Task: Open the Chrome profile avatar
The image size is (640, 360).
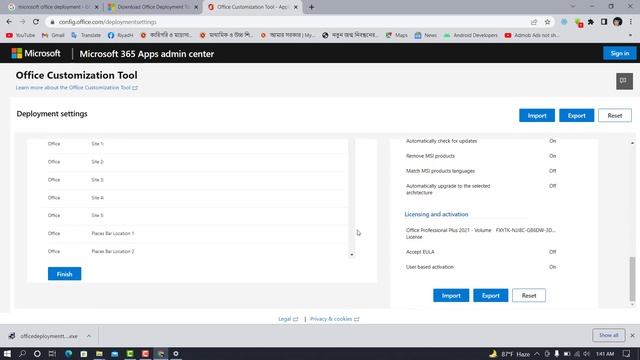Action: 617,22
